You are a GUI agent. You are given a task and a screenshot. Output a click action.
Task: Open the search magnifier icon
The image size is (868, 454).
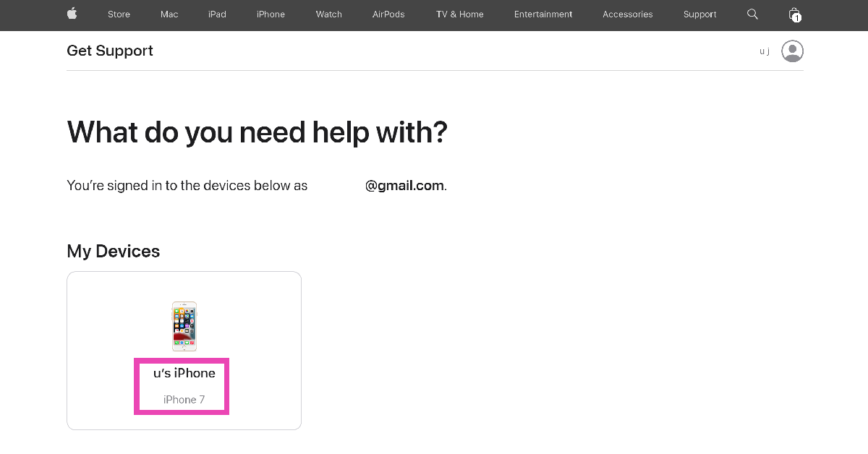coord(752,14)
